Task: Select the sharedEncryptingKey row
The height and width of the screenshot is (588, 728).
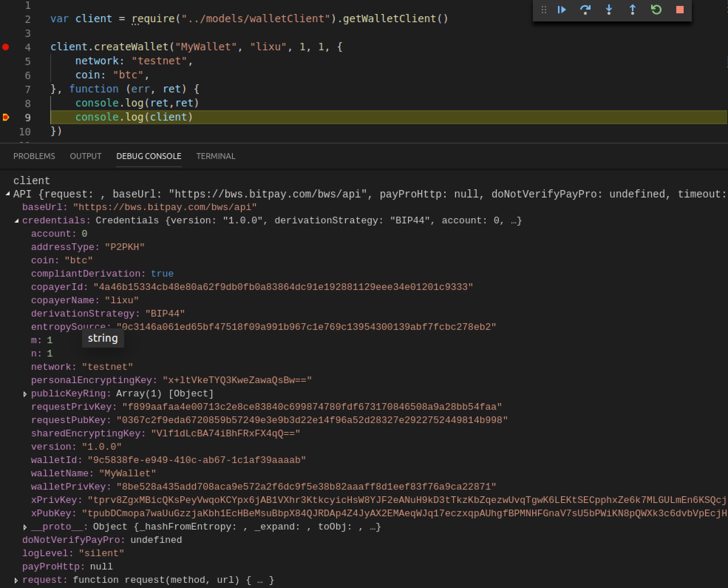Action: click(x=166, y=433)
